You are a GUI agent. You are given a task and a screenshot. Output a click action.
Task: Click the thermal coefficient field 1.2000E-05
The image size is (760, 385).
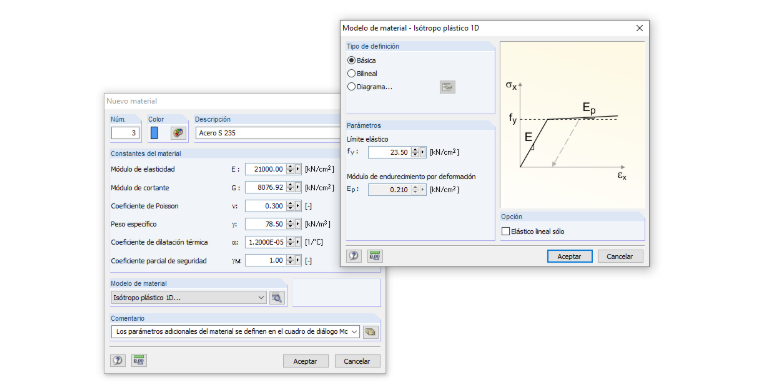[266, 242]
